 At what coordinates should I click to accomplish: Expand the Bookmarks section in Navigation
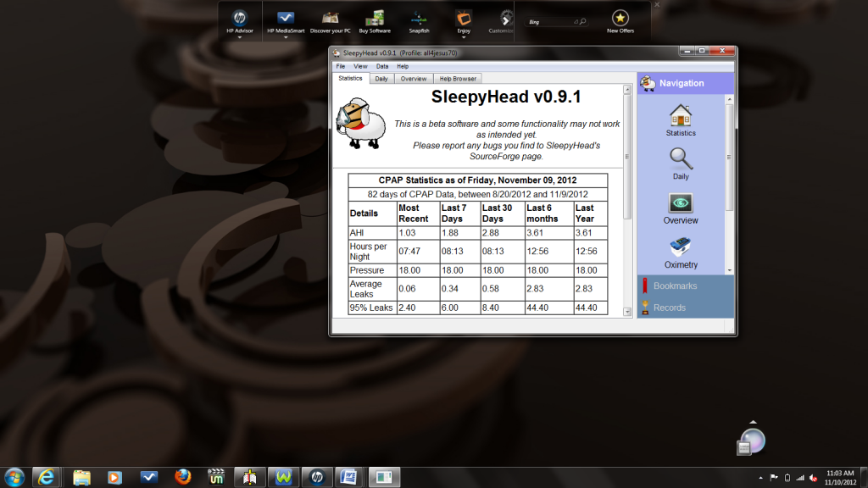click(x=685, y=286)
